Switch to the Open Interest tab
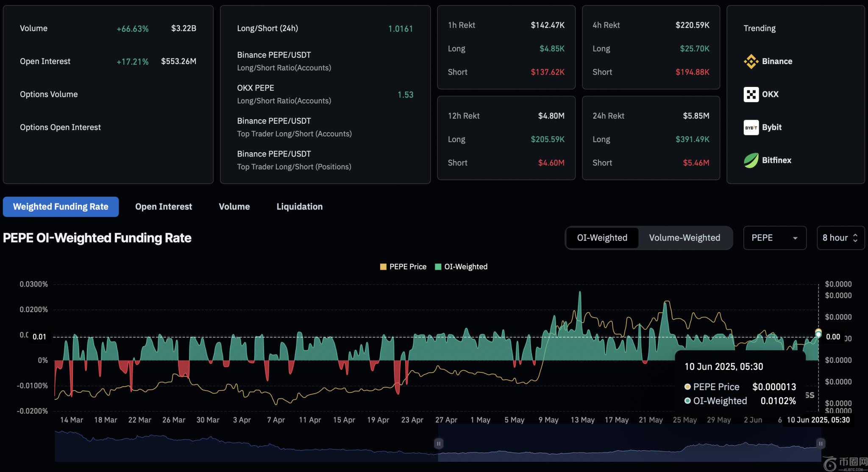868x472 pixels. [x=164, y=207]
